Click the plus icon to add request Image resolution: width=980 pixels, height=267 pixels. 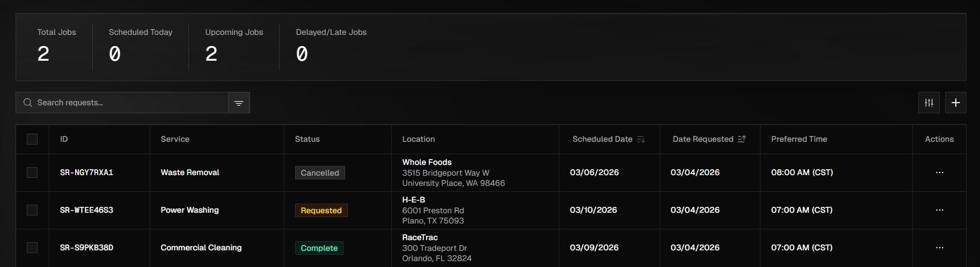(955, 103)
